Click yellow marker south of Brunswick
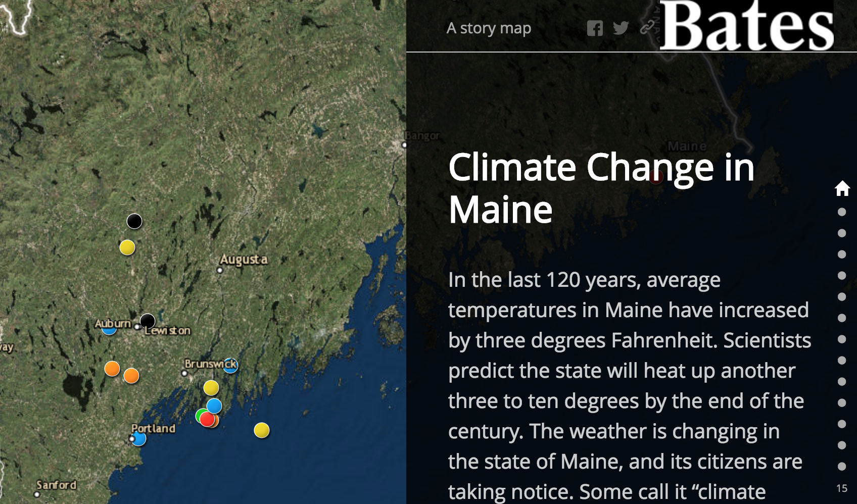The height and width of the screenshot is (504, 857). point(211,388)
